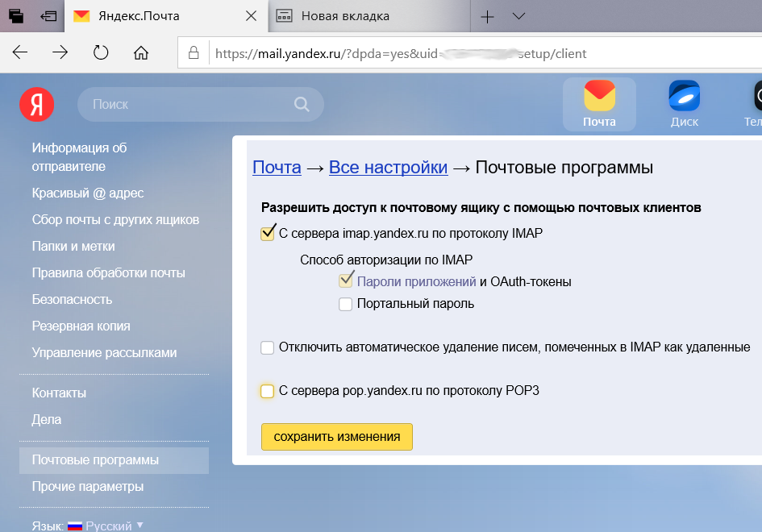The height and width of the screenshot is (532, 762).
Task: Click the address bar URL
Action: (x=401, y=53)
